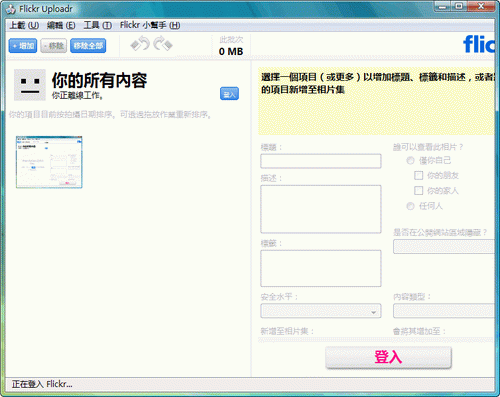500x397 pixels.
Task: Rotate selected photo clockwise
Action: 163,44
